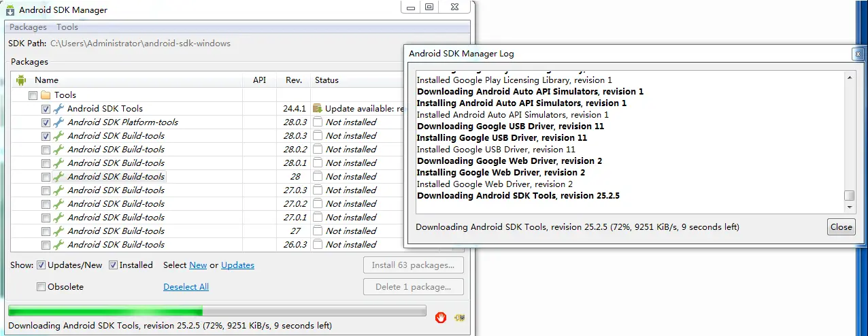Click the wrench icon of Build-tools rev 26.0.3

click(59, 245)
